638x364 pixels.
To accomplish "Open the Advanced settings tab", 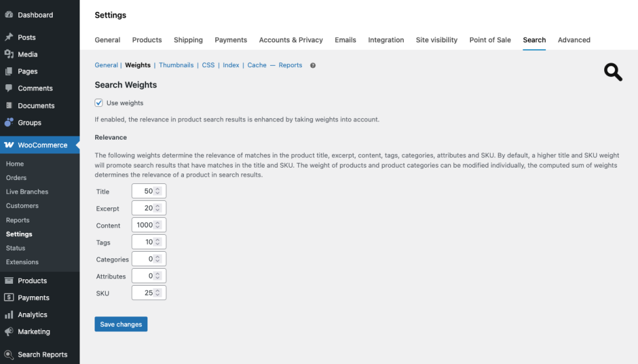I will tap(574, 40).
